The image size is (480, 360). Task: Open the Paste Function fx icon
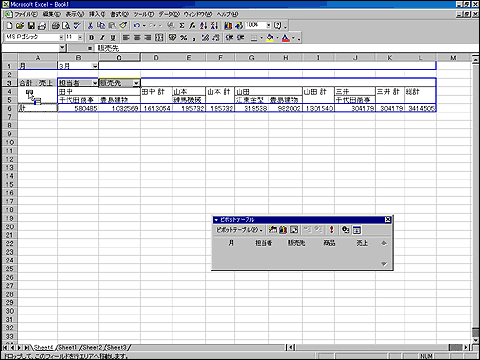[x=192, y=26]
